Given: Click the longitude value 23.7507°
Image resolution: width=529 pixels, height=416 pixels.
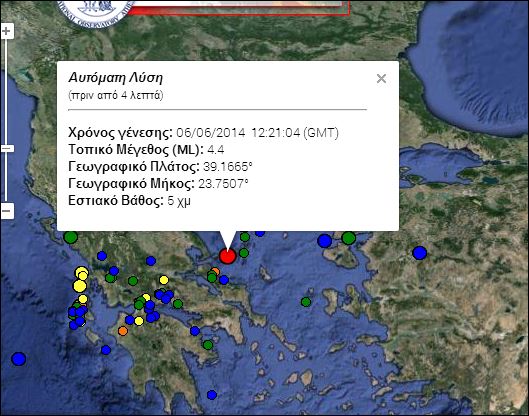Looking at the screenshot, I should tap(223, 184).
